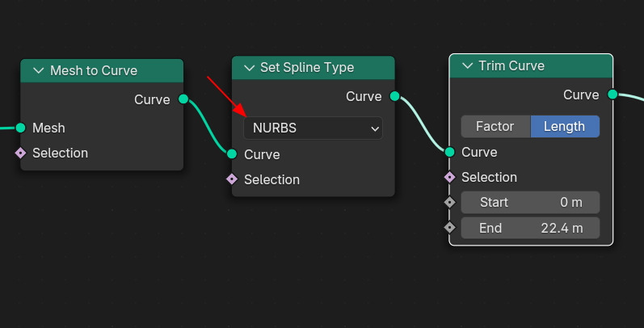644x328 pixels.
Task: Click Trim Curve's Selection socket
Action: pyautogui.click(x=450, y=178)
